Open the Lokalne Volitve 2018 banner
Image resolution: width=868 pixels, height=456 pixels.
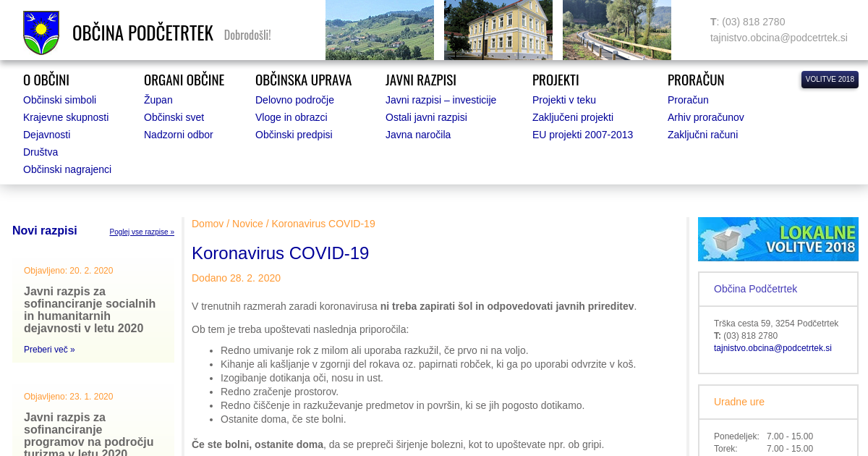point(778,239)
